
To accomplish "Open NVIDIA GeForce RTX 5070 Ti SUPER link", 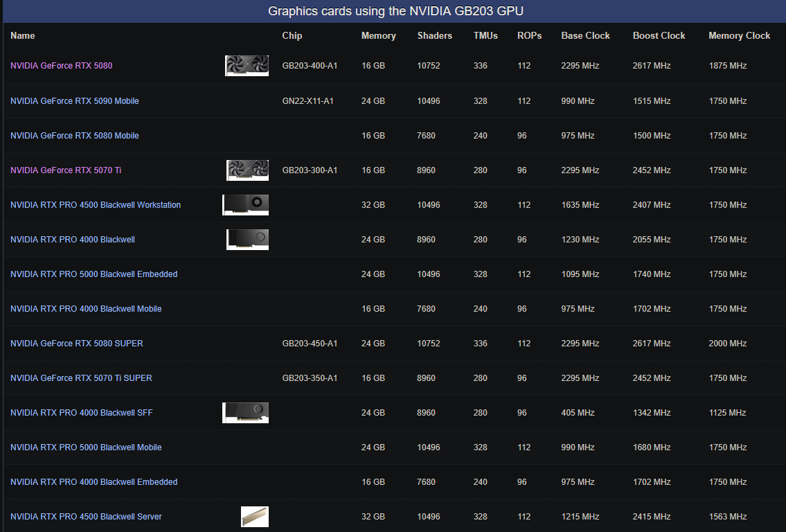I will [x=81, y=378].
